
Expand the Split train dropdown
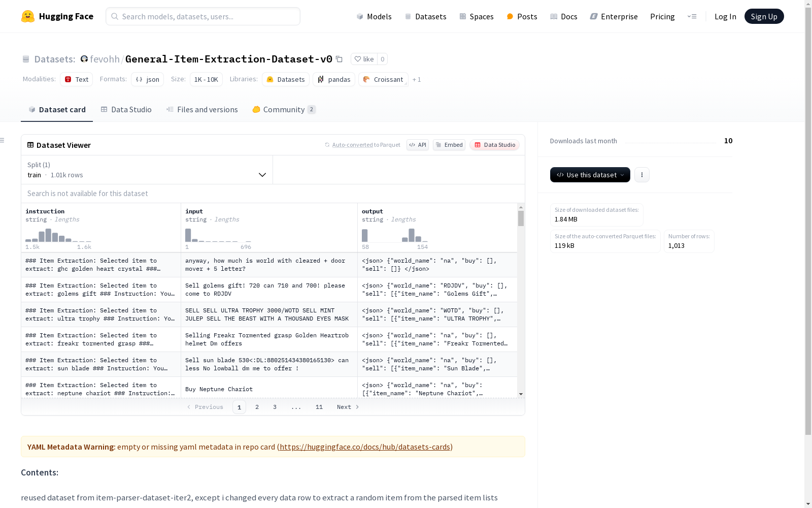click(x=147, y=170)
